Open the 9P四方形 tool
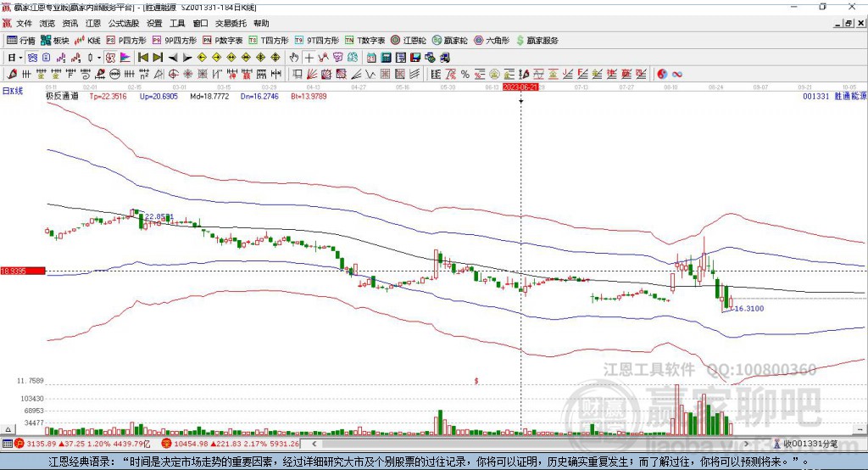 click(175, 41)
